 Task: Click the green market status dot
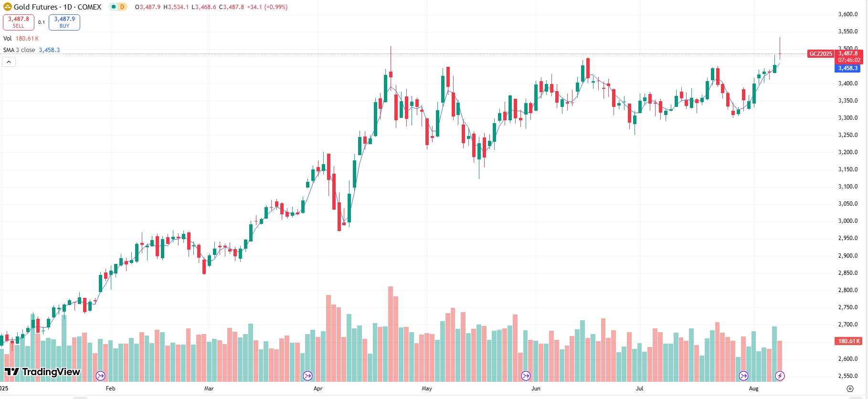[x=113, y=7]
